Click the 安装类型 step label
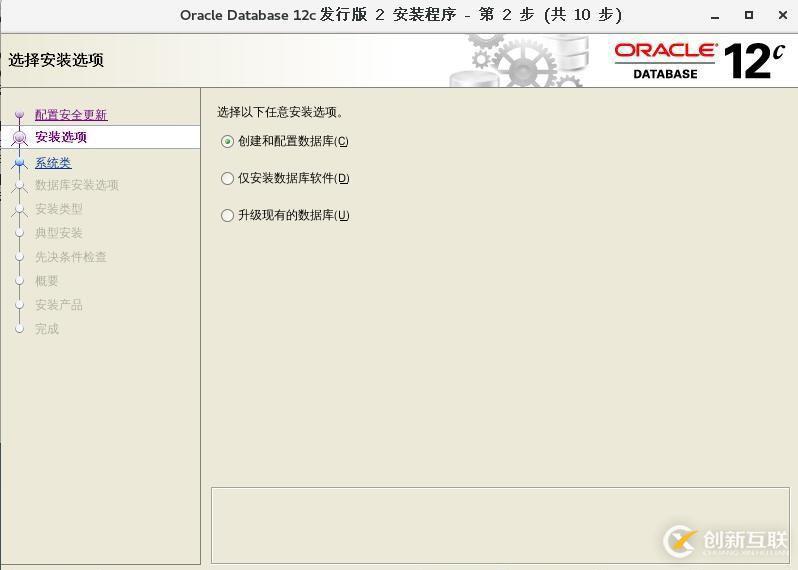 (59, 209)
